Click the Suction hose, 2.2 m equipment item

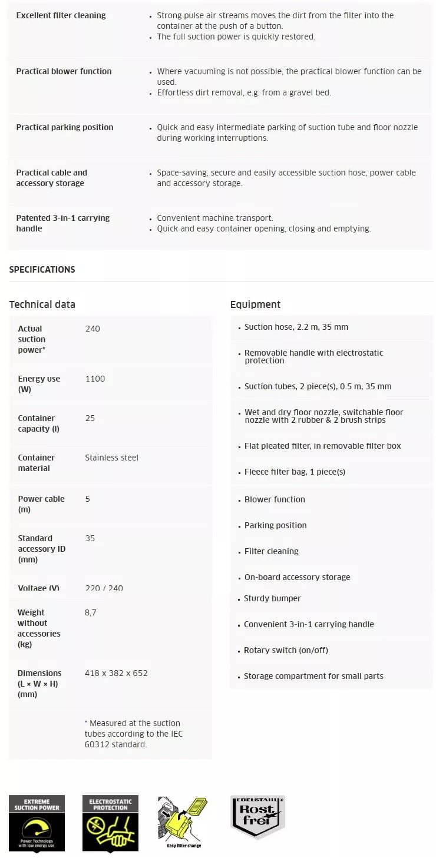tap(296, 327)
